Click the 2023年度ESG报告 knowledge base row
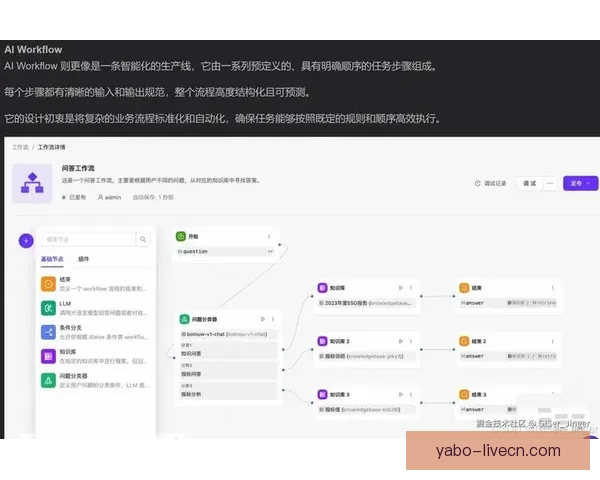The image size is (600, 480). [x=367, y=303]
